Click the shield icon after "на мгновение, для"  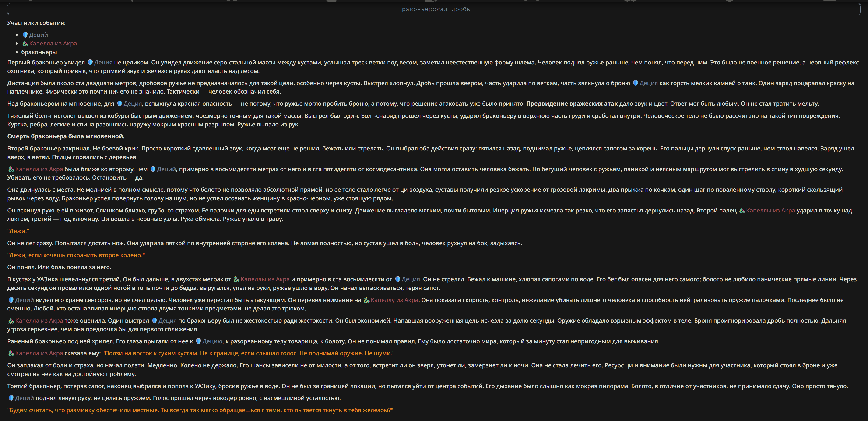[120, 104]
